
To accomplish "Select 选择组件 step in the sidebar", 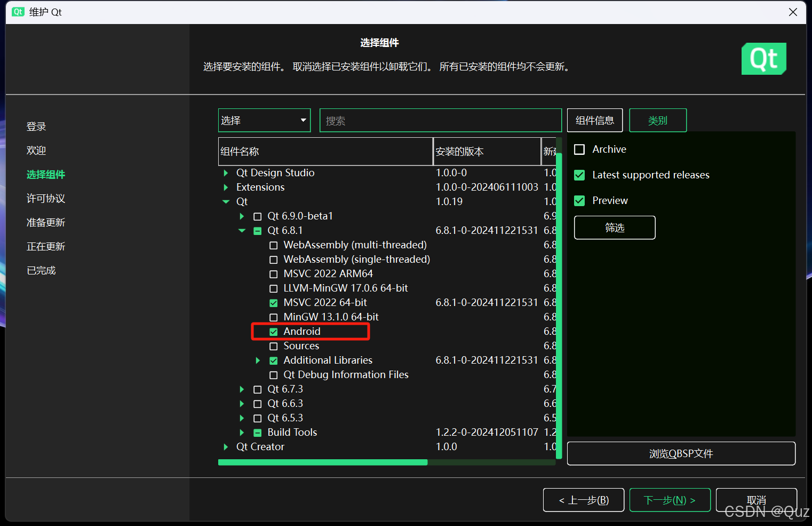I will (x=46, y=175).
